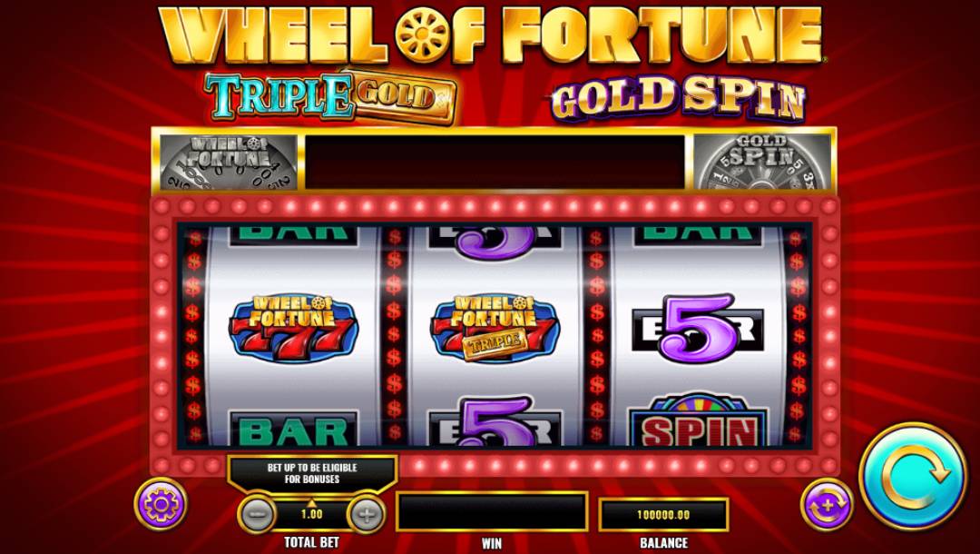The height and width of the screenshot is (554, 980).
Task: Open the purple gear settings button
Action: (x=161, y=504)
